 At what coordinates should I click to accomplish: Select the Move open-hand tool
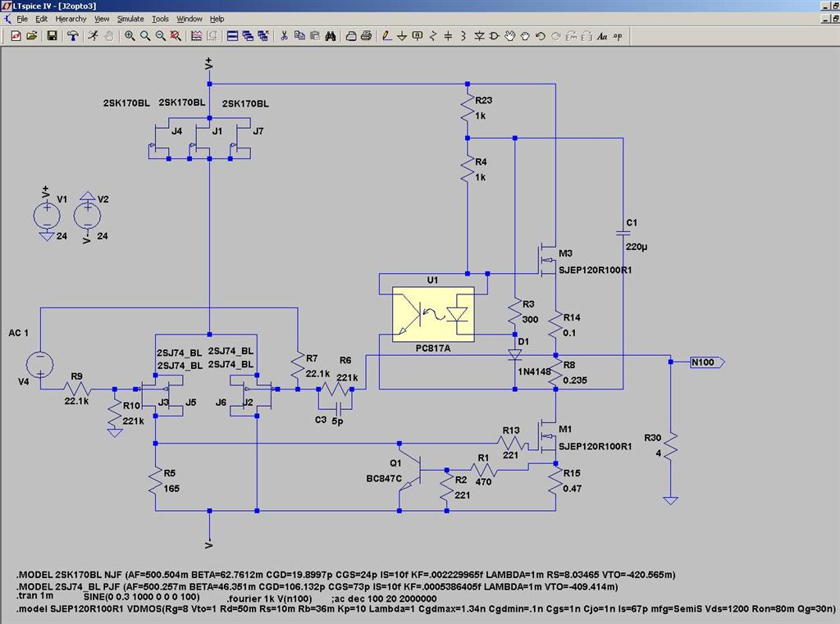click(509, 36)
